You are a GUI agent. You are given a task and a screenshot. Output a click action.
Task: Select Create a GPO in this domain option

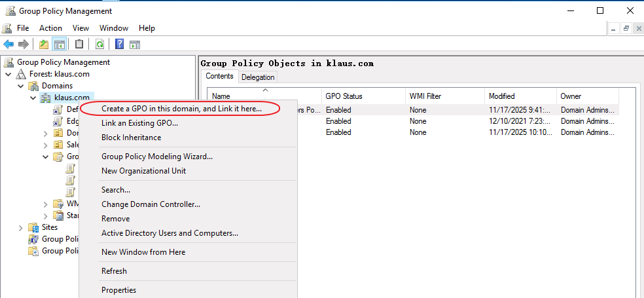pyautogui.click(x=181, y=109)
